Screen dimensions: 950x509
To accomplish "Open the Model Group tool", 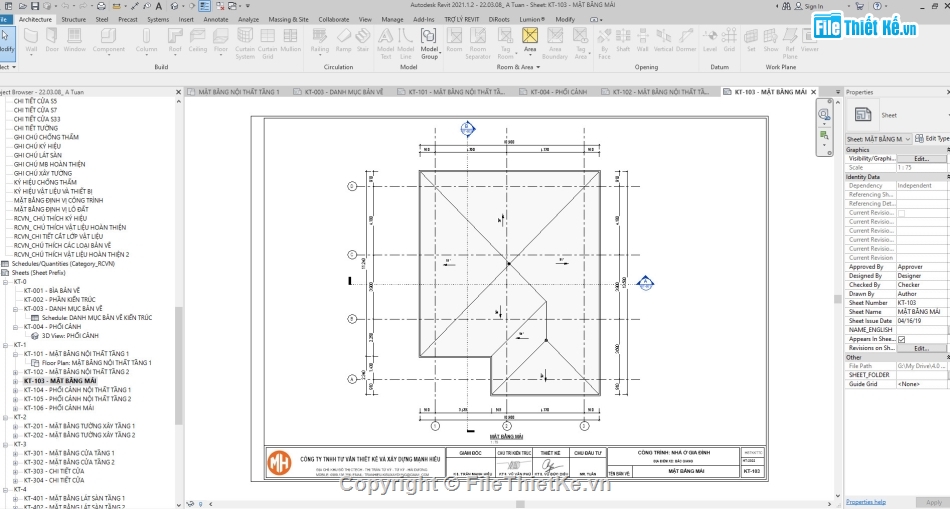I will click(429, 44).
